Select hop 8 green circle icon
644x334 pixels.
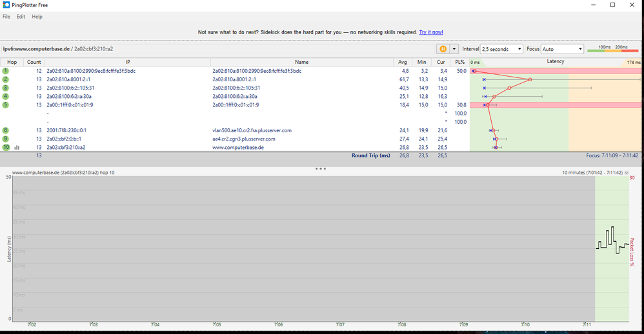click(x=5, y=130)
